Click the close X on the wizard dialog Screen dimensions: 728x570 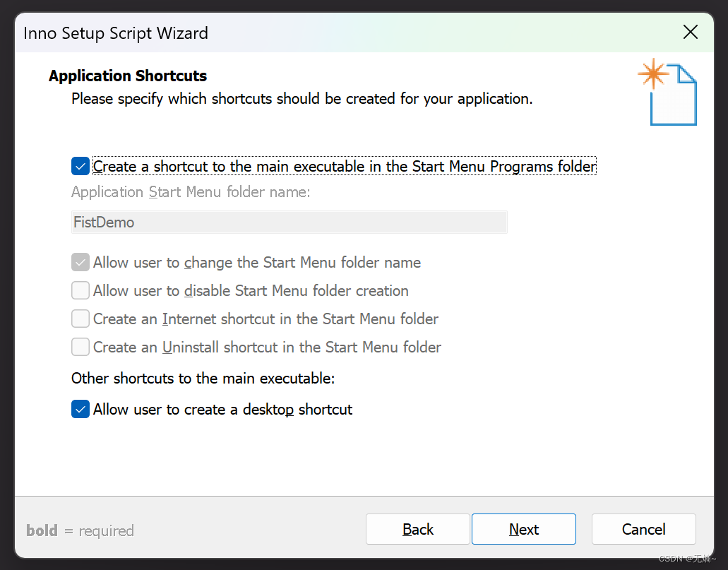point(690,32)
